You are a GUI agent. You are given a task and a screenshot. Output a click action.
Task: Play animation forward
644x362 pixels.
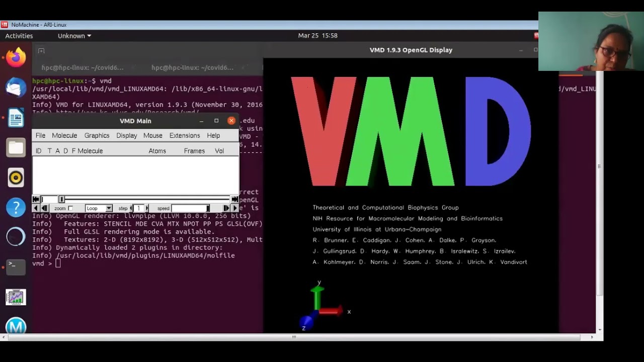pyautogui.click(x=235, y=208)
